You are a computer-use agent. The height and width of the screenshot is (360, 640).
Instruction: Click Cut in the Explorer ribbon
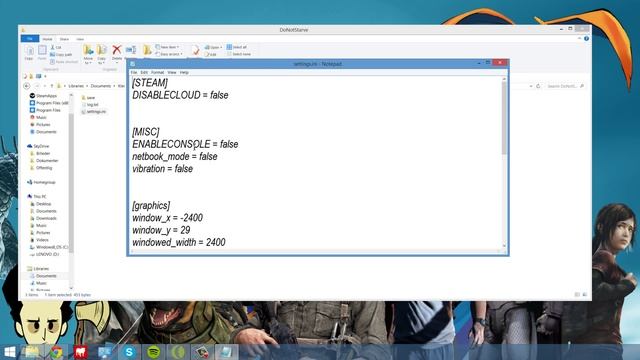[56, 47]
